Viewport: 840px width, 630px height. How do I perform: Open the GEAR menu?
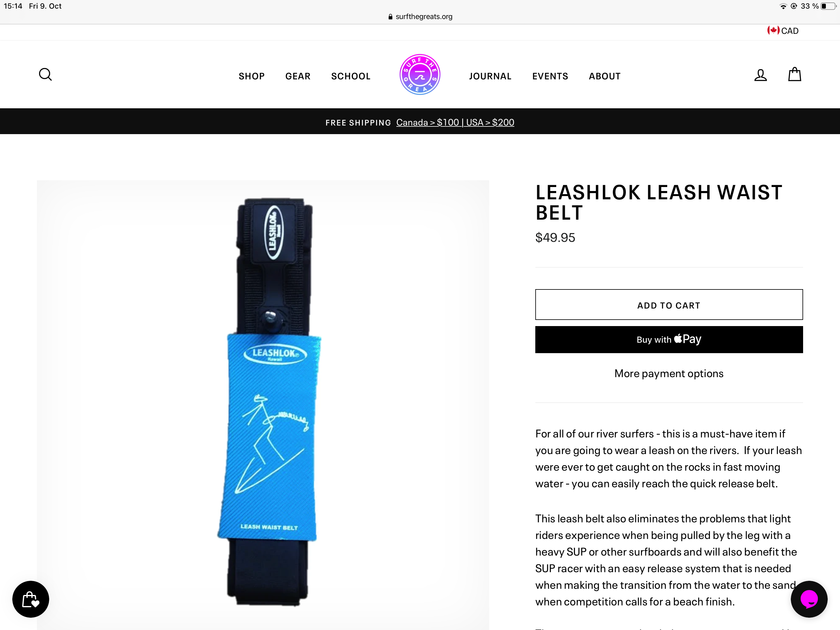tap(298, 76)
